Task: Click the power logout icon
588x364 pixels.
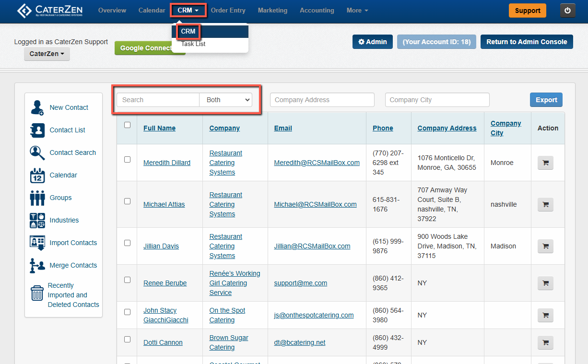Action: click(568, 11)
